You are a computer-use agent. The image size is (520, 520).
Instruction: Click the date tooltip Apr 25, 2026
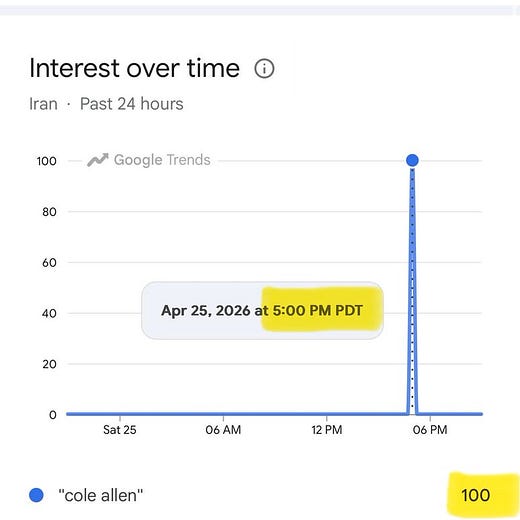coord(205,310)
